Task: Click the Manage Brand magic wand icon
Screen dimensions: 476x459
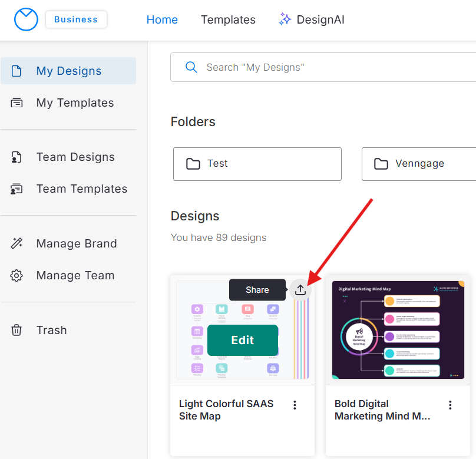Action: click(x=16, y=243)
